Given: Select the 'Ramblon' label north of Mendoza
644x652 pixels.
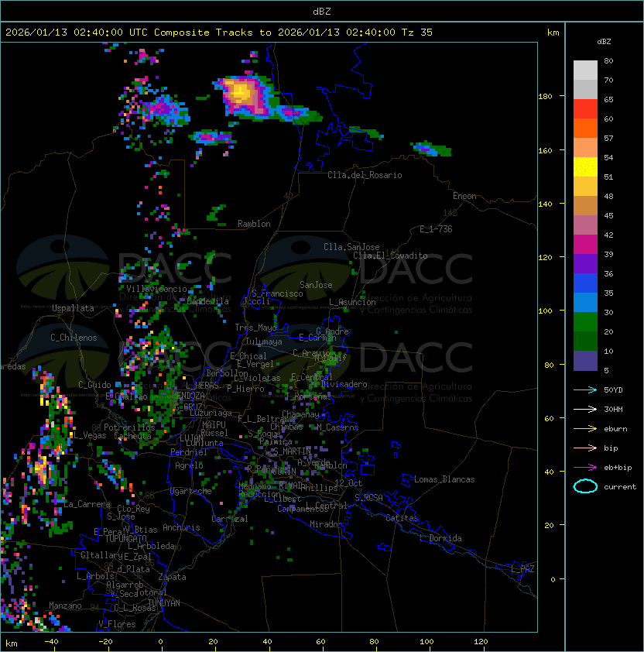Looking at the screenshot, I should pos(254,224).
